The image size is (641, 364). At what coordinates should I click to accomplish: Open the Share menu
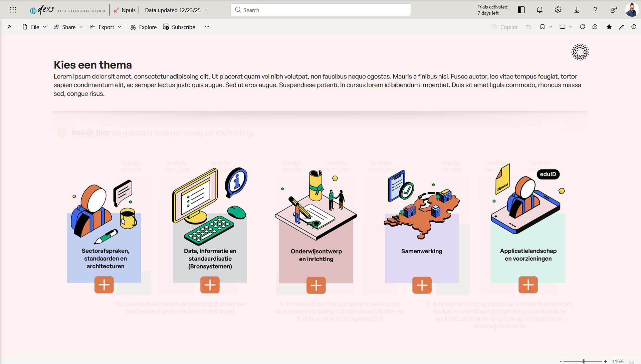(68, 27)
